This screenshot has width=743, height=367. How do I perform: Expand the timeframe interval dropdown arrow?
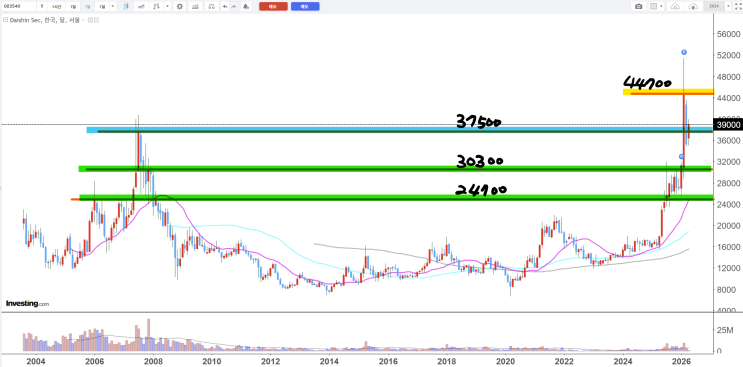(x=112, y=6)
